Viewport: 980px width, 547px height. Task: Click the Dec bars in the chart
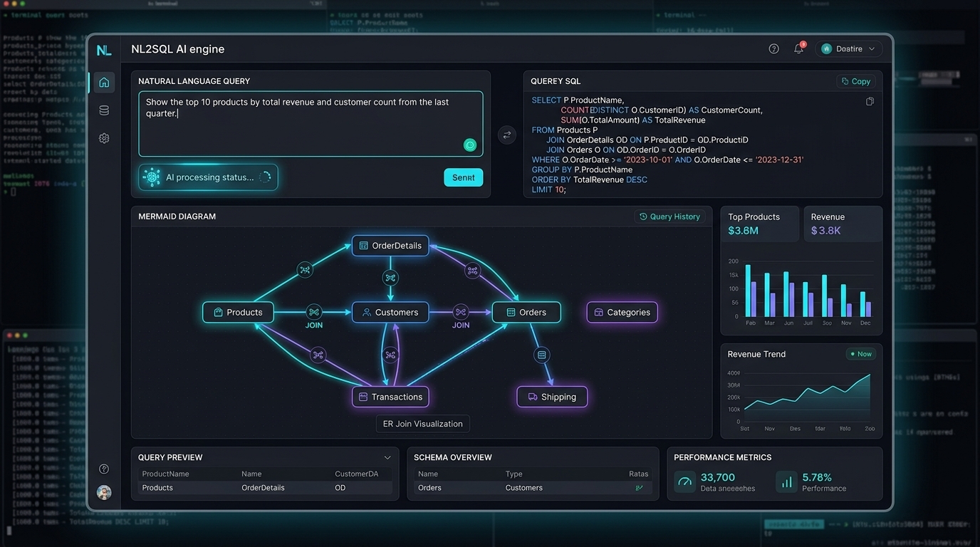coord(865,304)
